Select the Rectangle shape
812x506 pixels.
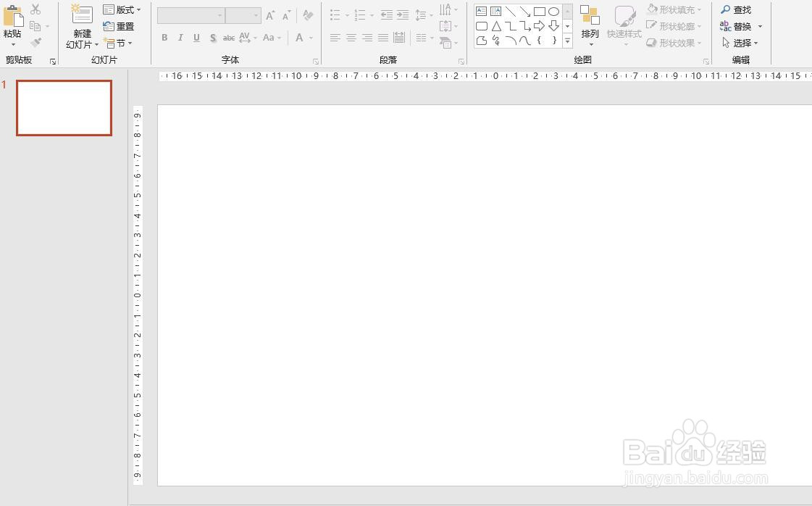pyautogui.click(x=539, y=11)
